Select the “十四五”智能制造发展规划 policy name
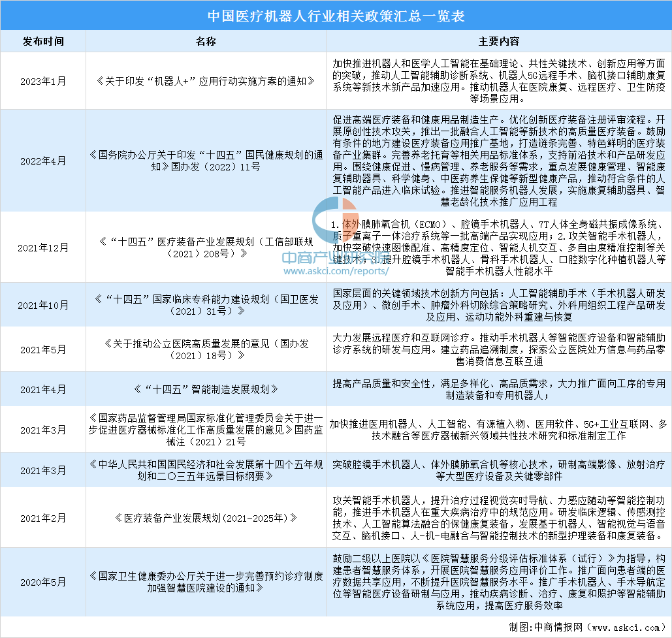The width and height of the screenshot is (672, 638). click(206, 389)
